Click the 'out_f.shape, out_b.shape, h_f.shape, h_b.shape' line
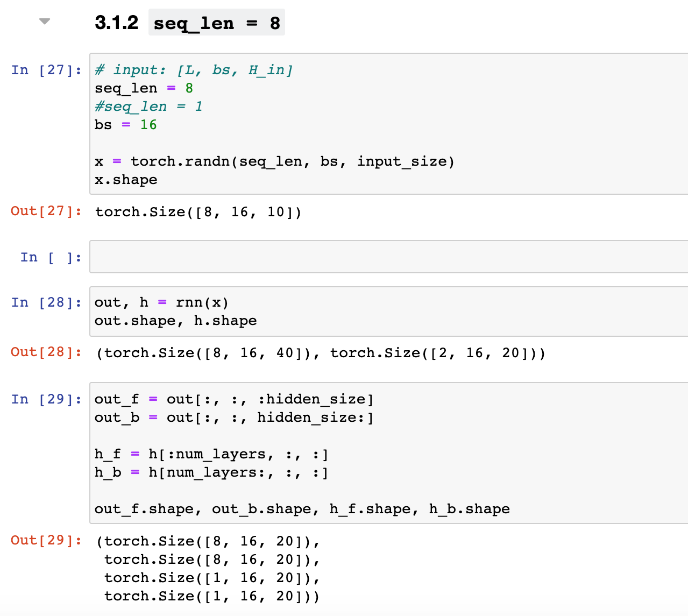This screenshot has width=688, height=616. (302, 509)
